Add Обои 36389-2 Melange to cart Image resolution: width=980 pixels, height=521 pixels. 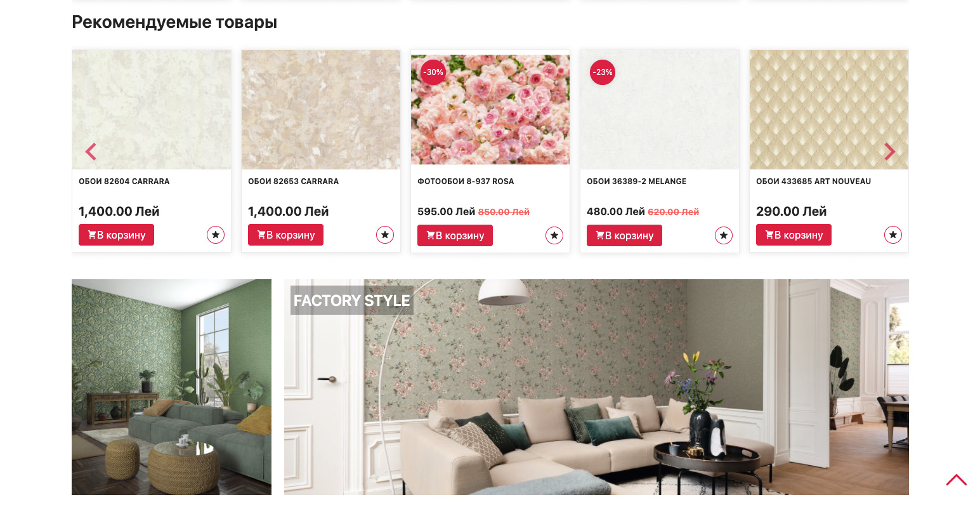[624, 235]
